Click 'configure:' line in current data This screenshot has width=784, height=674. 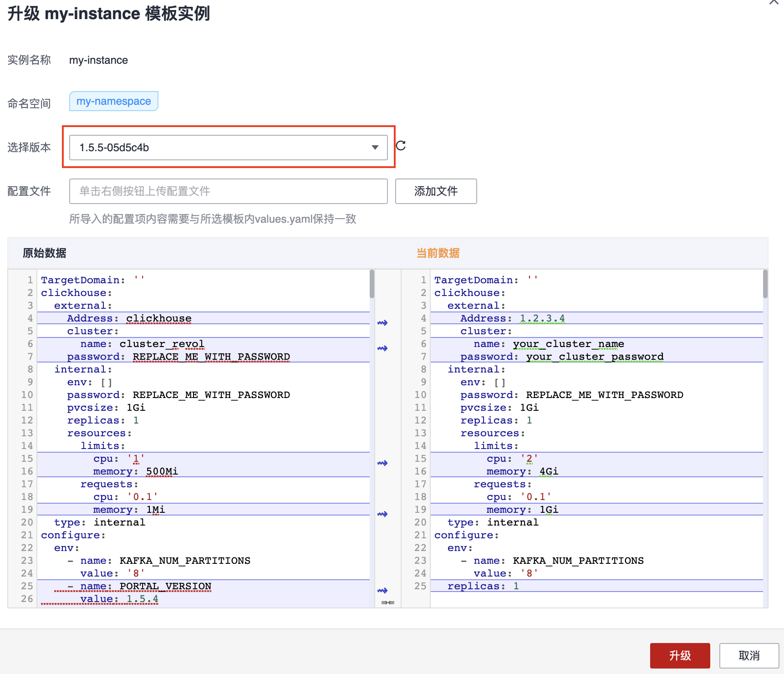coord(467,535)
